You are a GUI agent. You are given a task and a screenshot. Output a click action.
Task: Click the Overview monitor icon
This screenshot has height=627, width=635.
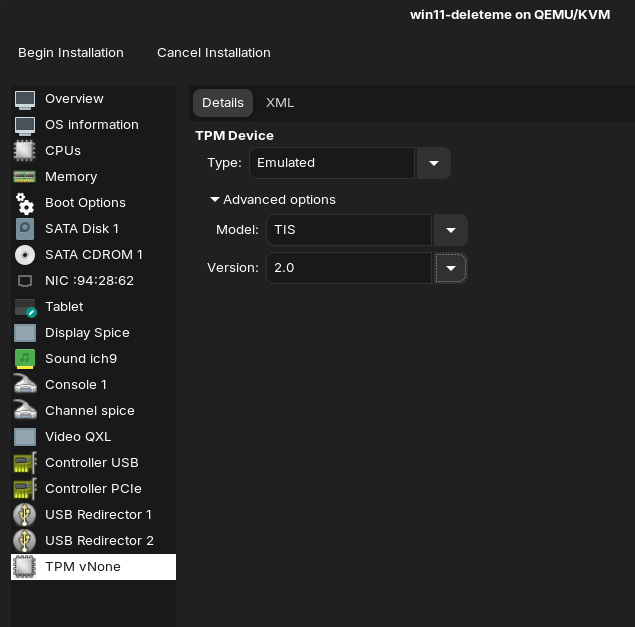coord(25,99)
